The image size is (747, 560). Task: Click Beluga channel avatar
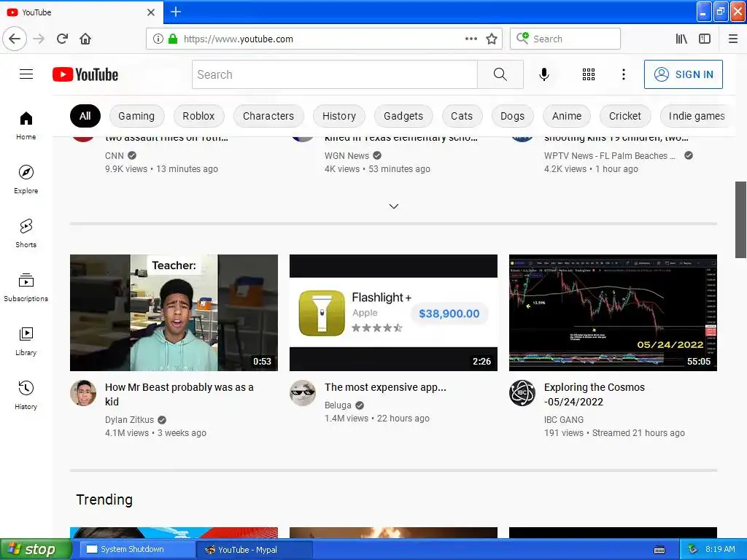click(303, 393)
